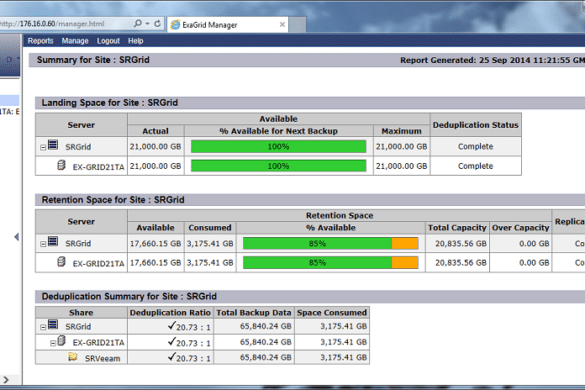Click EX-GRID21TA server icon in Retention Space table
Screen dimensions: 585x390
[61, 262]
